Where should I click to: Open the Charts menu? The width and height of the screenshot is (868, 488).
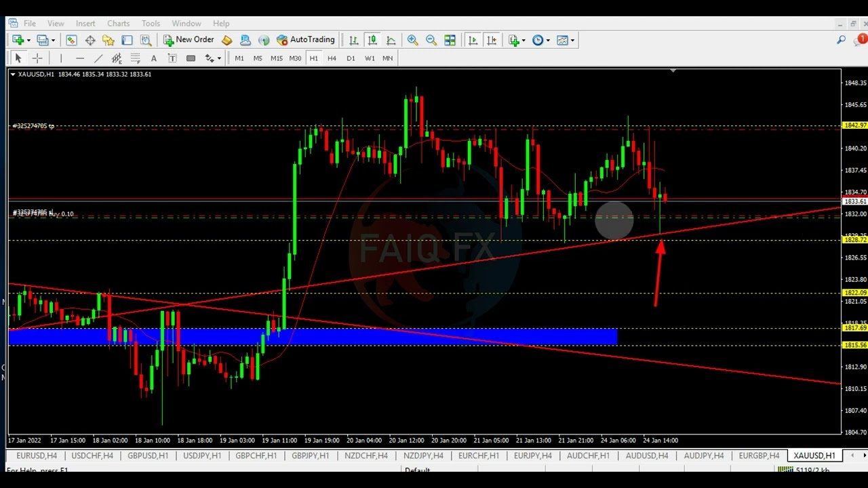point(118,23)
